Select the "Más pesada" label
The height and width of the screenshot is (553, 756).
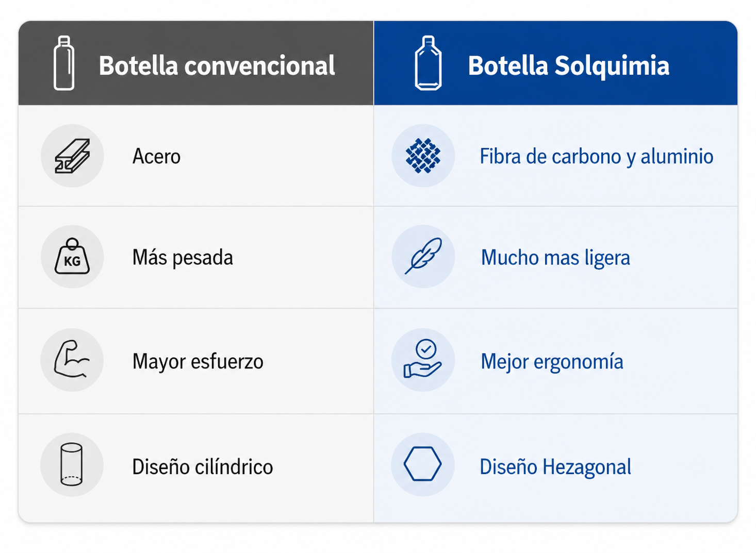[183, 257]
